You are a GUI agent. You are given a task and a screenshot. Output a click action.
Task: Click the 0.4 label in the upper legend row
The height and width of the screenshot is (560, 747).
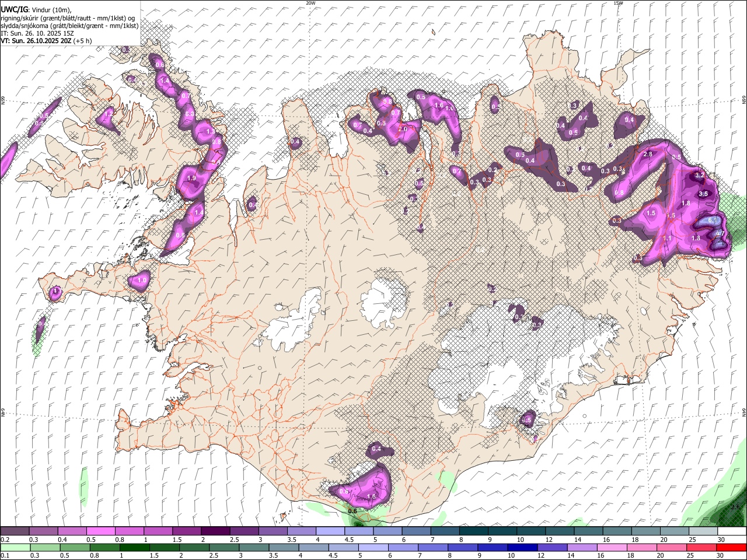(62, 540)
